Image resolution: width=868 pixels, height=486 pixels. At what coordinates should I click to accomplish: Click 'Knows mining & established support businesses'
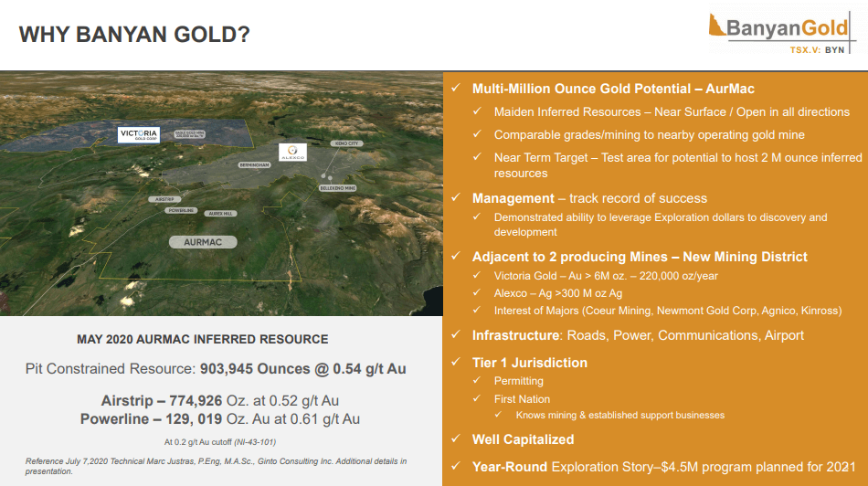620,415
